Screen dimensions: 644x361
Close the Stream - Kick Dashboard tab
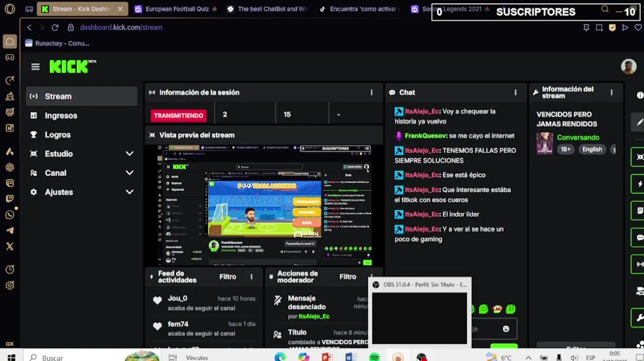pyautogui.click(x=120, y=9)
